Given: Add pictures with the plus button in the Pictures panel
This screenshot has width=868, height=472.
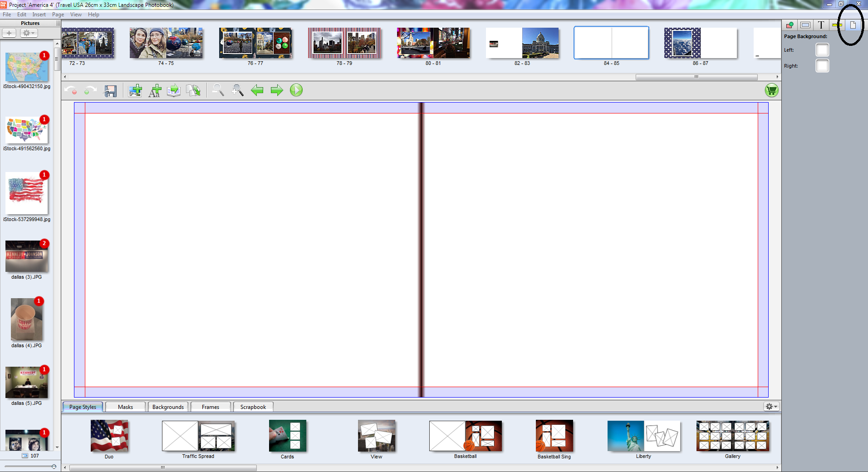Looking at the screenshot, I should click(9, 33).
